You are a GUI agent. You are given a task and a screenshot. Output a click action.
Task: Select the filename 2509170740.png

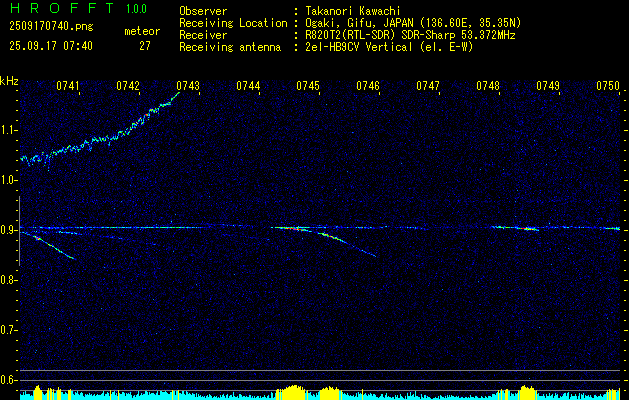tap(51, 26)
